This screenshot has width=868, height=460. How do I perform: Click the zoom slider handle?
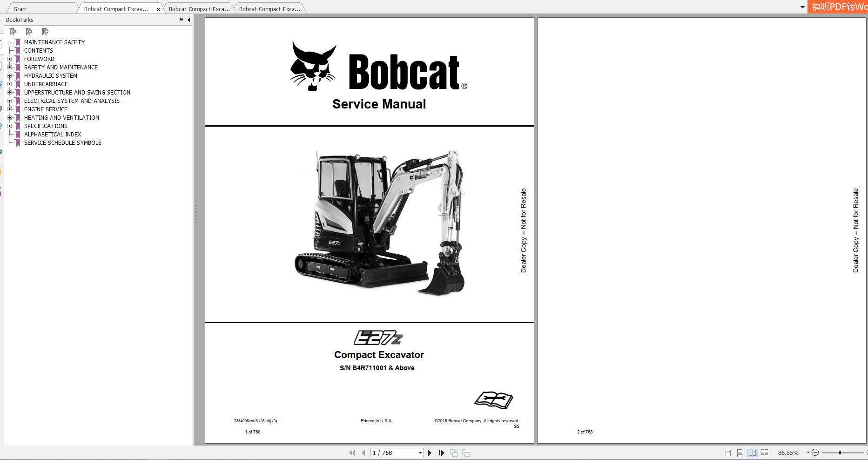click(841, 453)
